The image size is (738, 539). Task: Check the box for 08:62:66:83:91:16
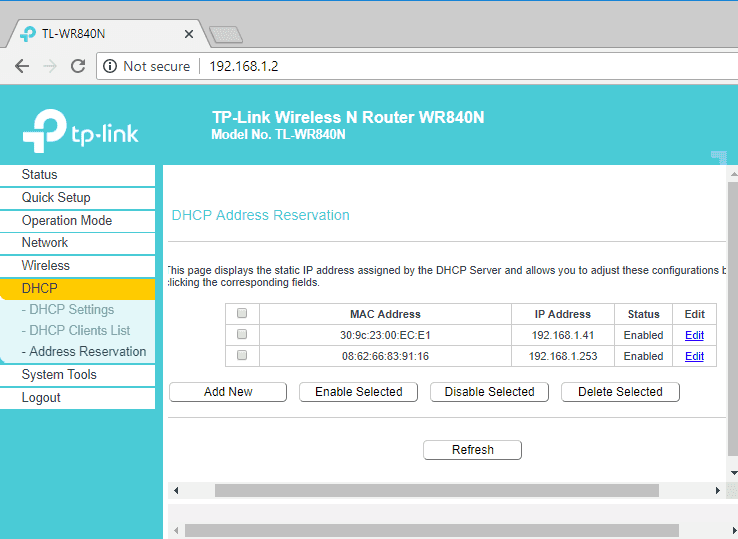click(x=242, y=355)
